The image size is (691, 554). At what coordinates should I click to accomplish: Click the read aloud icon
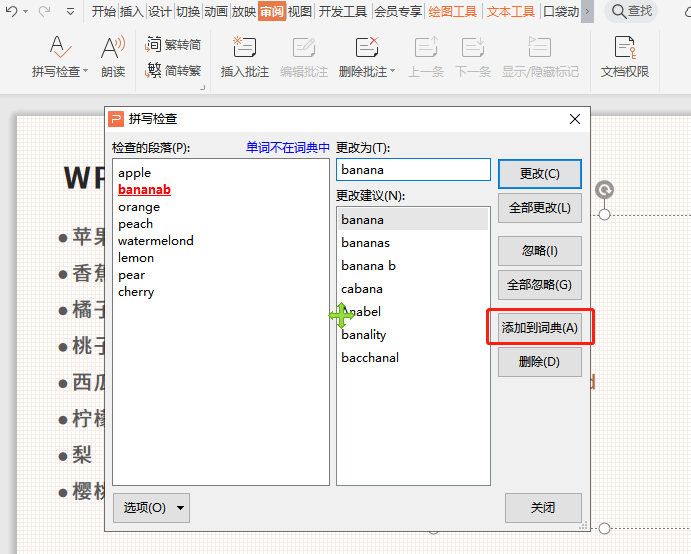click(113, 47)
